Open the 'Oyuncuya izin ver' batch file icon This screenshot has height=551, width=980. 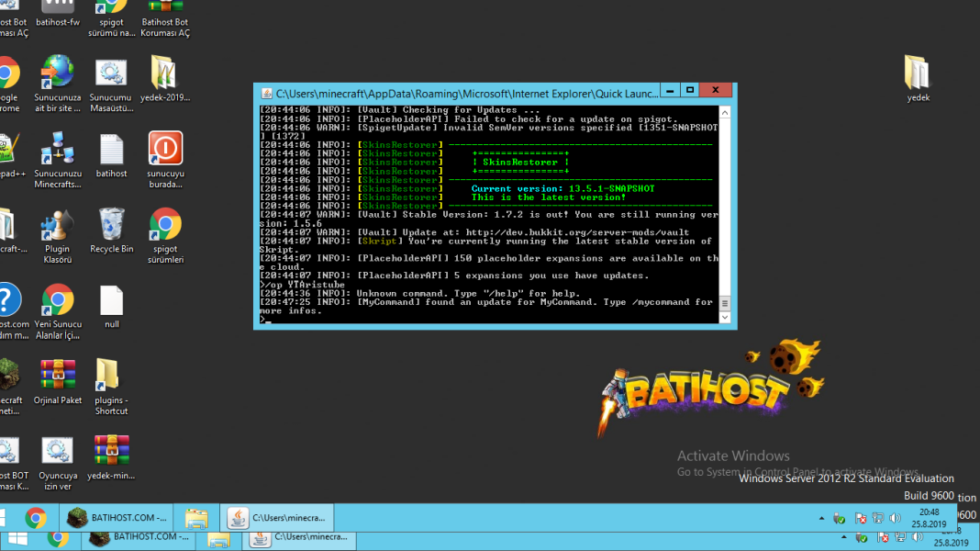click(x=58, y=463)
